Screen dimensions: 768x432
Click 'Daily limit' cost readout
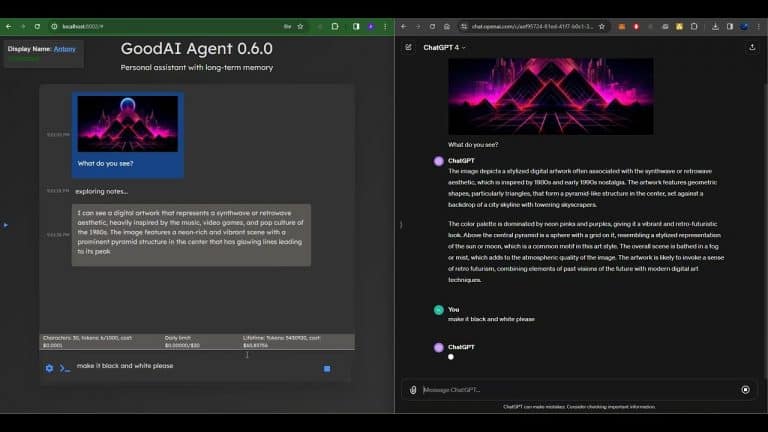point(182,341)
